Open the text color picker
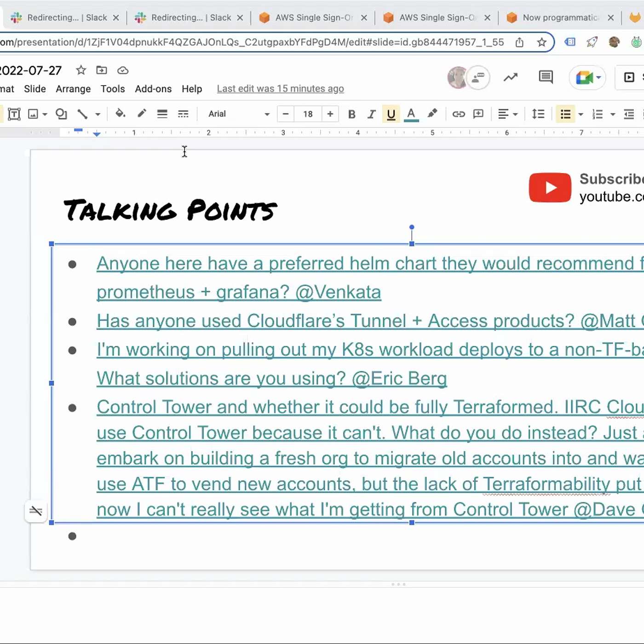The image size is (644, 644). coord(411,114)
